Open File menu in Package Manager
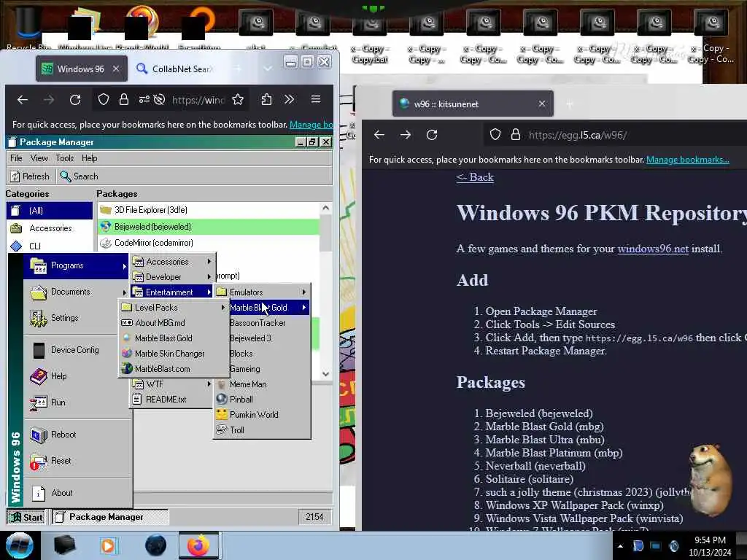Screen dimensions: 747x560 coord(16,158)
